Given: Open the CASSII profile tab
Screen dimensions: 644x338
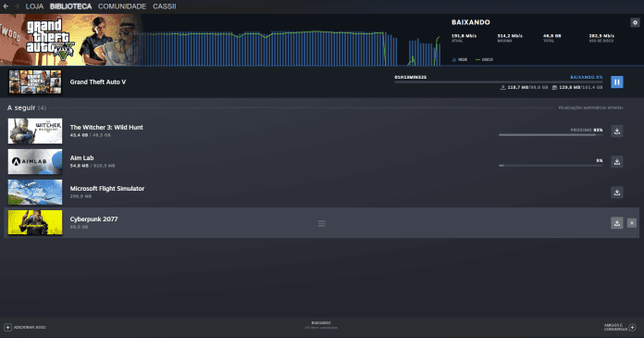Looking at the screenshot, I should coord(165,6).
